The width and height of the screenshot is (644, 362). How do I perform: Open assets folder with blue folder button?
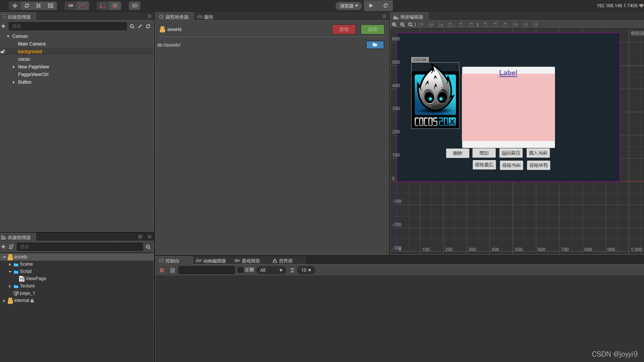pyautogui.click(x=375, y=45)
